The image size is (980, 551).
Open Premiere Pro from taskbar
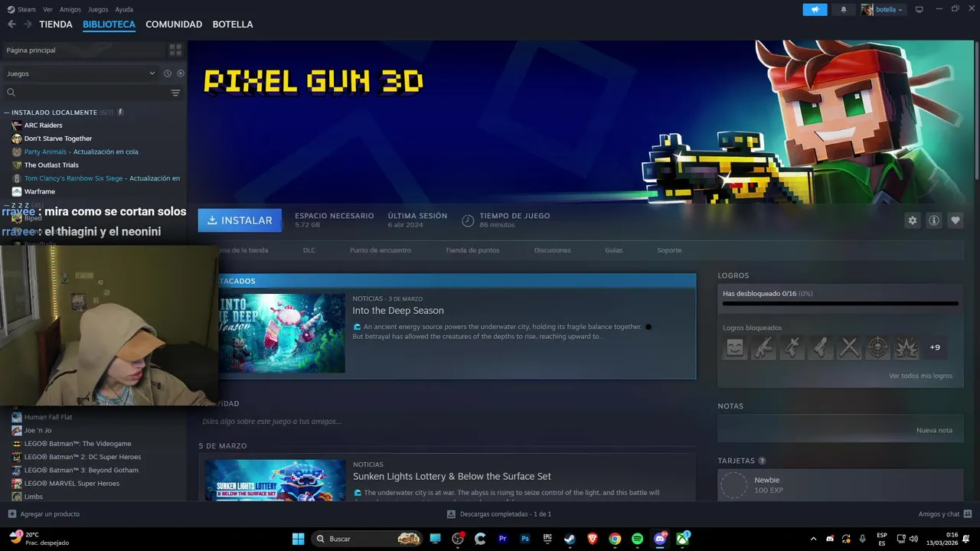coord(503,539)
